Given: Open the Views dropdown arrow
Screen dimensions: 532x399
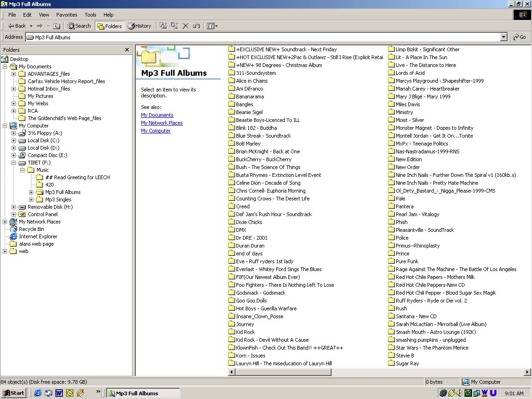Looking at the screenshot, I should click(x=216, y=26).
